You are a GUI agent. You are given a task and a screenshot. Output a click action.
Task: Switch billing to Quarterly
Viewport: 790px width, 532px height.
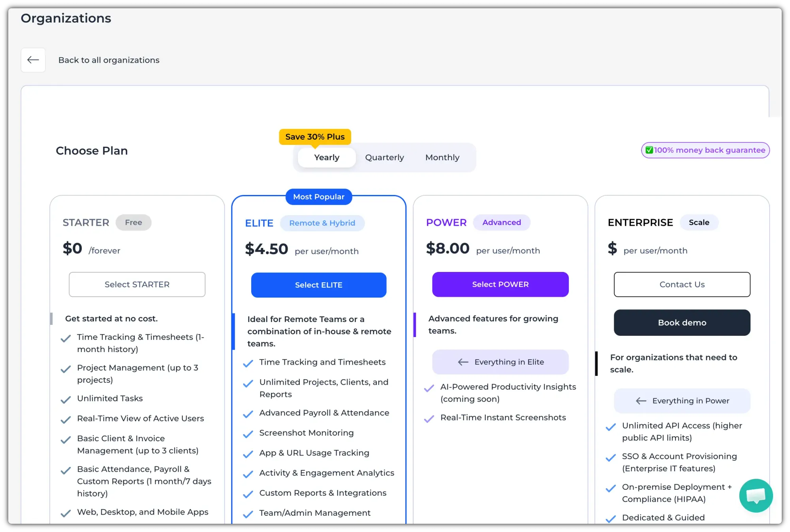click(384, 157)
